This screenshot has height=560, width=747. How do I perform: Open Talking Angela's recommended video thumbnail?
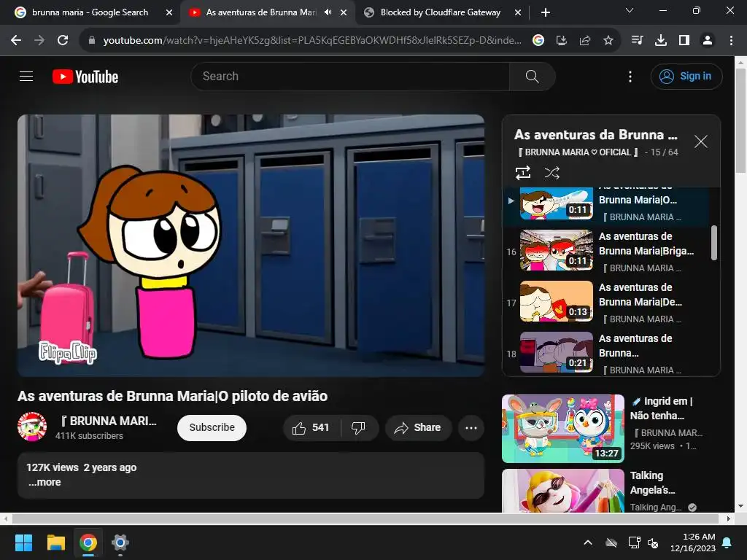tap(563, 491)
